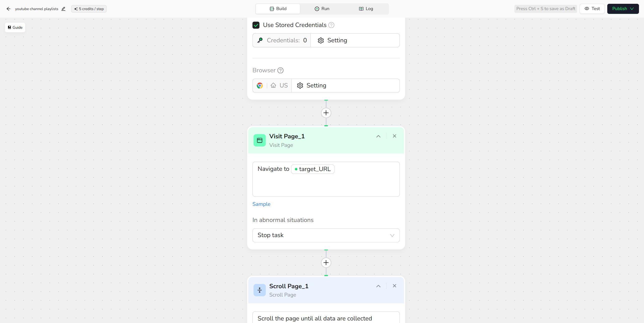
Task: Open the Guide panel
Action: pos(15,27)
